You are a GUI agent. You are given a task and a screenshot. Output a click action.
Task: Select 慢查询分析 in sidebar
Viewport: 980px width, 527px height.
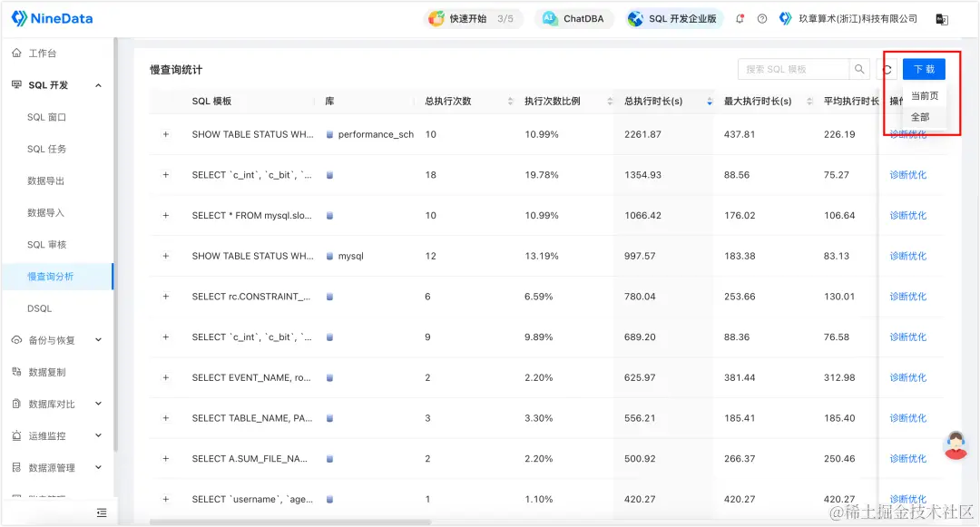coord(57,277)
